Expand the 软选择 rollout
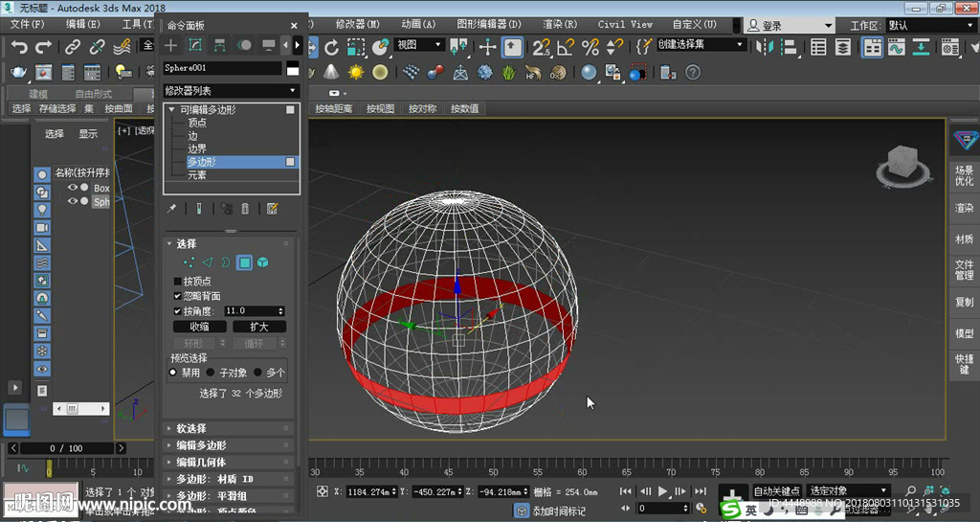Viewport: 980px width, 522px height. pos(230,428)
